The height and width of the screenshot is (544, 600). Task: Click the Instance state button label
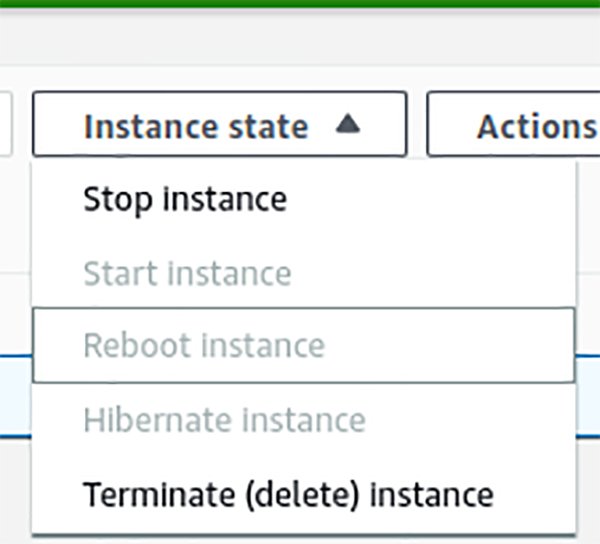point(195,126)
